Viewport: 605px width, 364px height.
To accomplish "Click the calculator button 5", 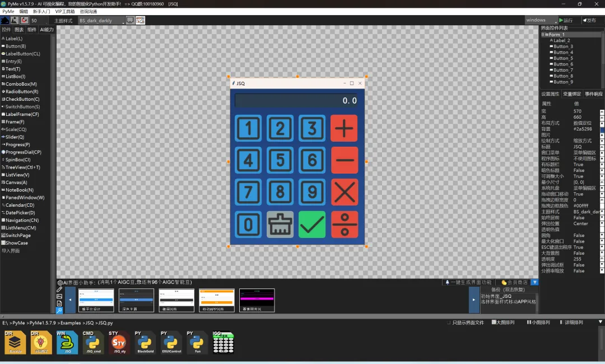I will coord(280,160).
